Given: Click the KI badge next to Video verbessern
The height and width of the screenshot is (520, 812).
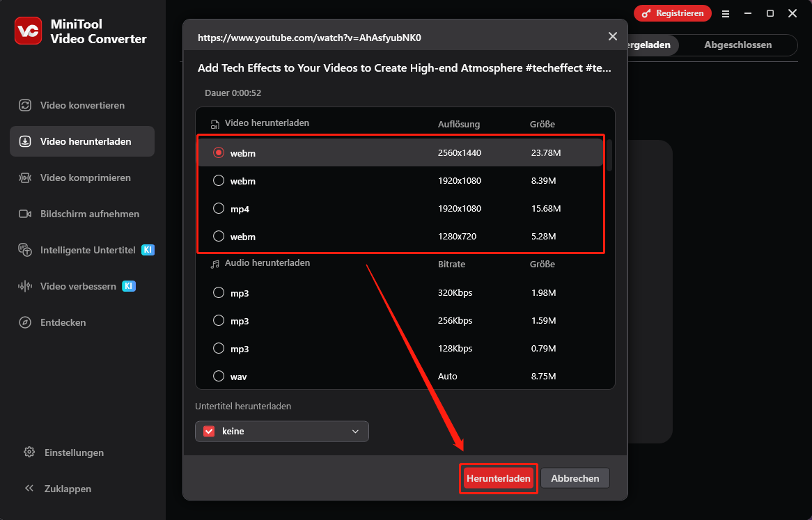Looking at the screenshot, I should (x=128, y=286).
